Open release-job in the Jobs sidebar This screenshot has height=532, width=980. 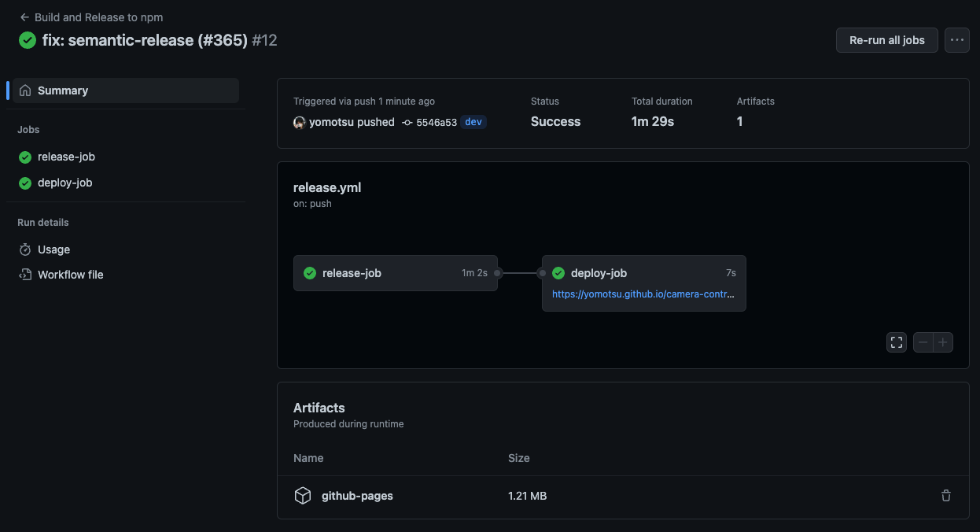click(66, 157)
